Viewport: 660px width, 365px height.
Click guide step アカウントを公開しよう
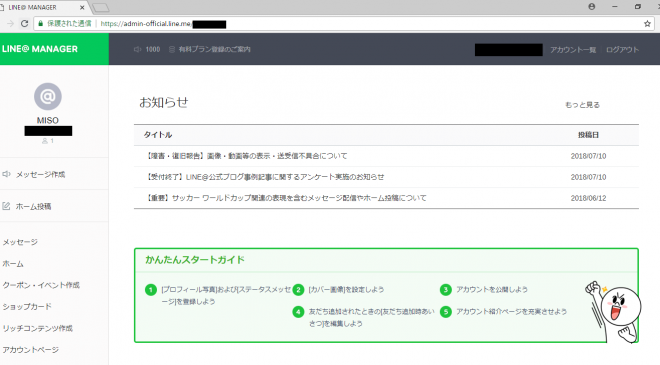click(492, 290)
